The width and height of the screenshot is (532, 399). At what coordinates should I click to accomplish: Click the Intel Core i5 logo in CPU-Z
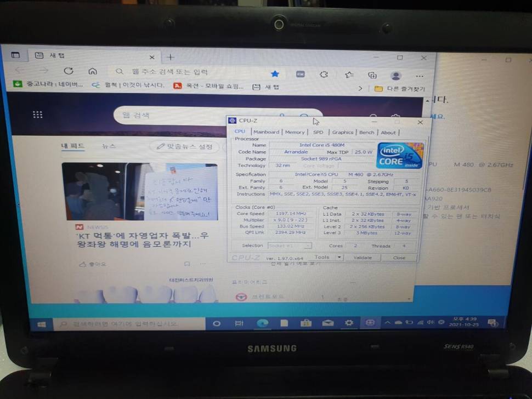[400, 155]
